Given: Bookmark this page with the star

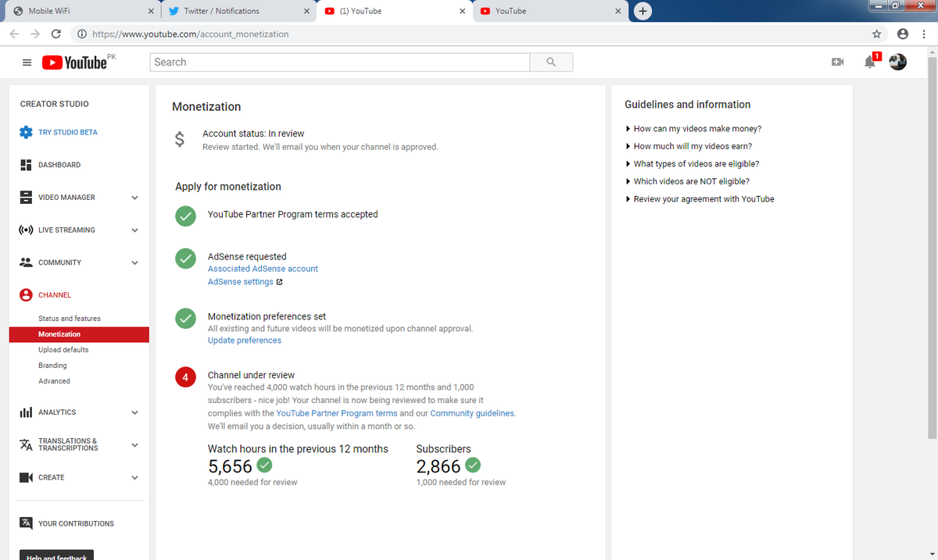Looking at the screenshot, I should tap(877, 34).
